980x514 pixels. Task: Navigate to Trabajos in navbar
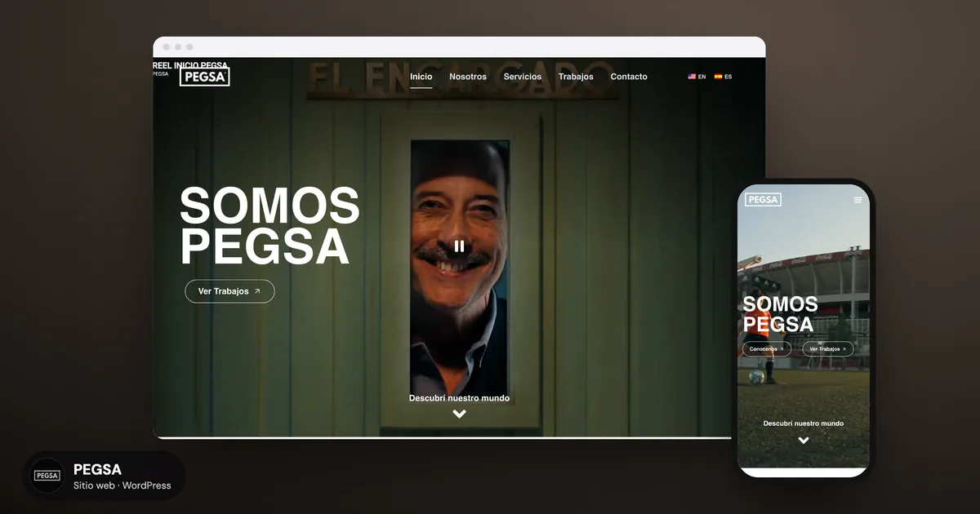(576, 77)
